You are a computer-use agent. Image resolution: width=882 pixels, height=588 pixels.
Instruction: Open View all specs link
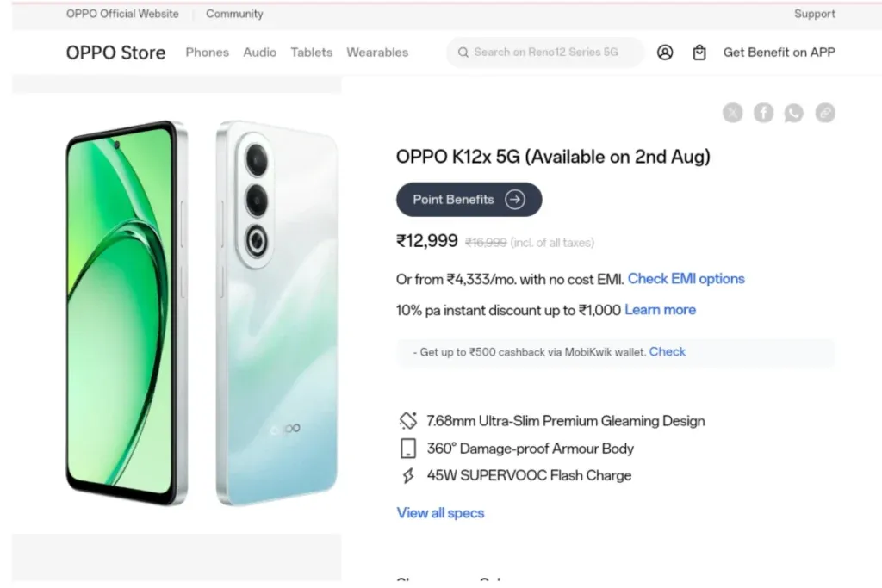pos(440,513)
